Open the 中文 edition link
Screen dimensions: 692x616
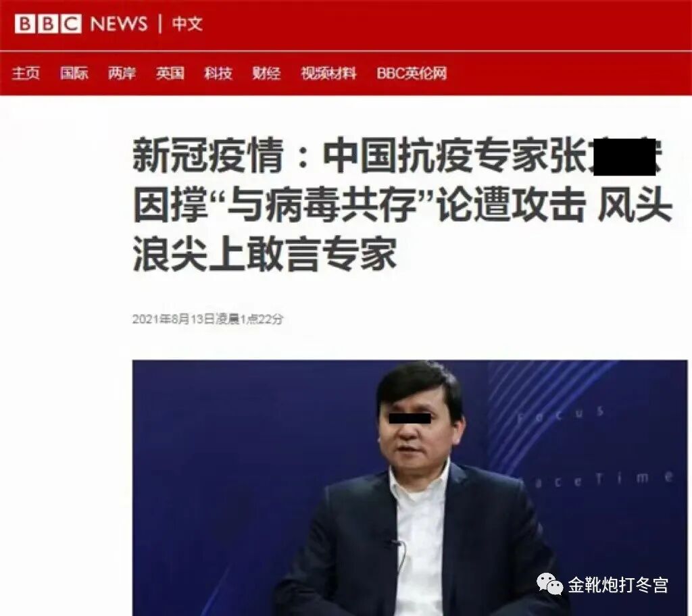point(187,24)
